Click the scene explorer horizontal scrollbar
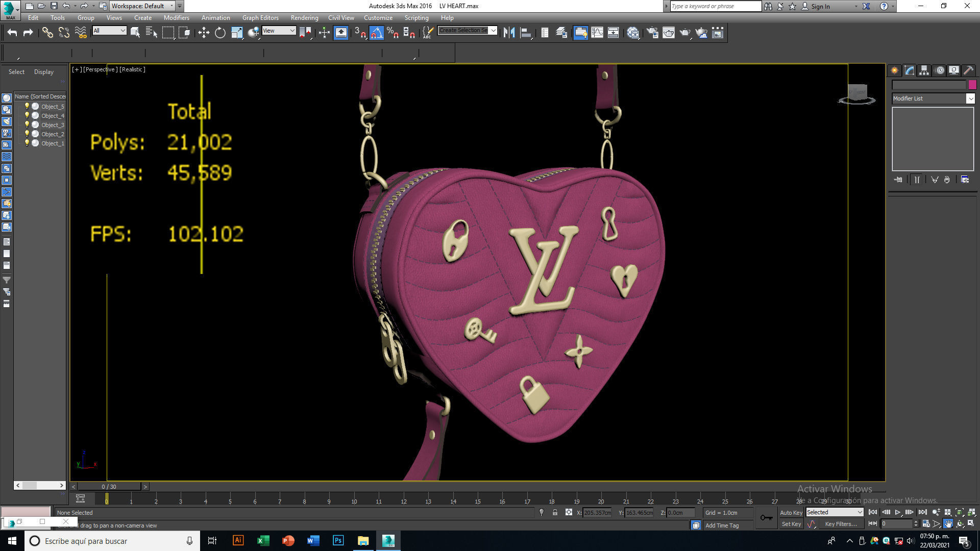 tap(40, 485)
